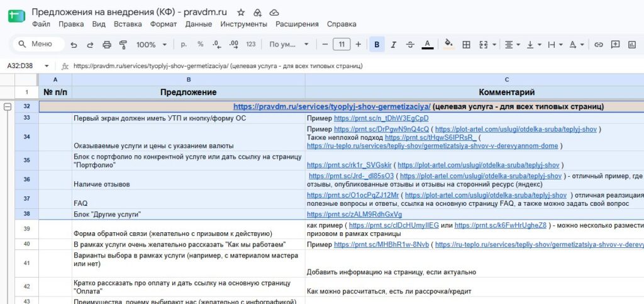The image size is (644, 304).
Task: Increase decimal places
Action: coord(233,44)
